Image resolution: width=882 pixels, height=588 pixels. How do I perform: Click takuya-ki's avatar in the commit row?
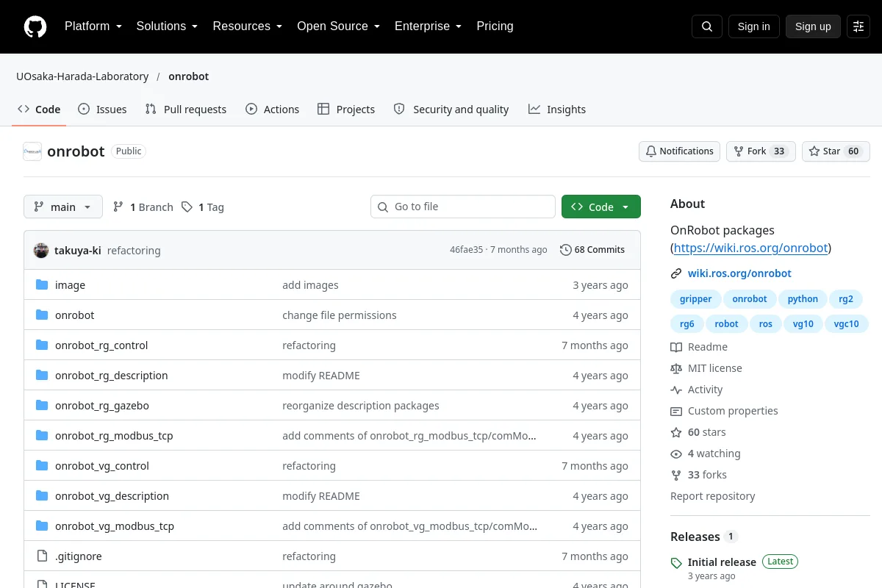tap(41, 250)
